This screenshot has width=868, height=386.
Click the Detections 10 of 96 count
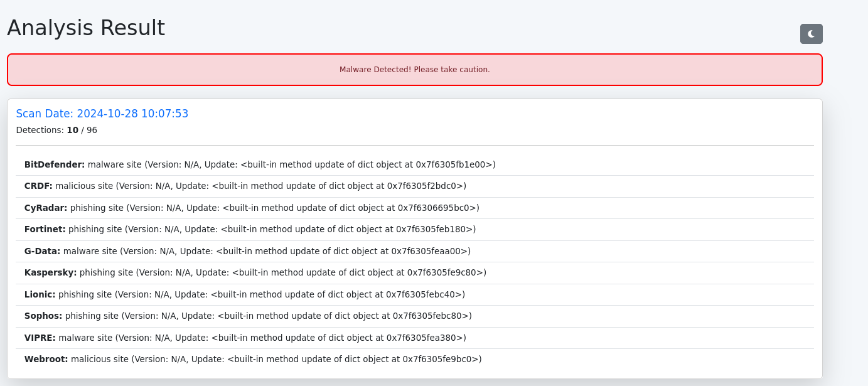coord(55,130)
